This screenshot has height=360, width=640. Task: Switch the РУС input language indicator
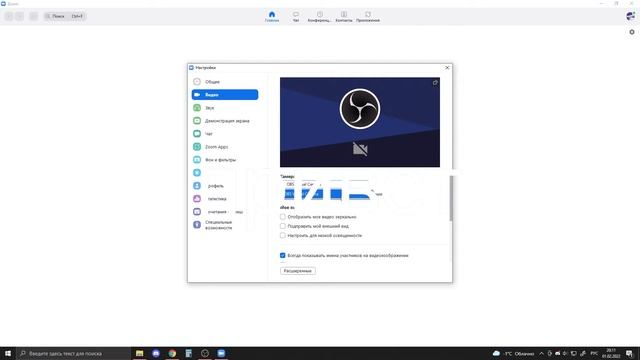pos(594,353)
